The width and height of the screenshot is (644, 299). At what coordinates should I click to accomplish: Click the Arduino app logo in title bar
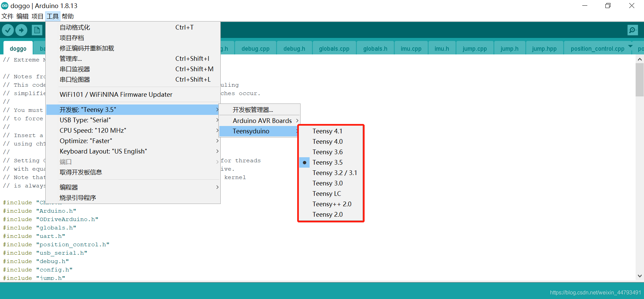click(x=5, y=6)
